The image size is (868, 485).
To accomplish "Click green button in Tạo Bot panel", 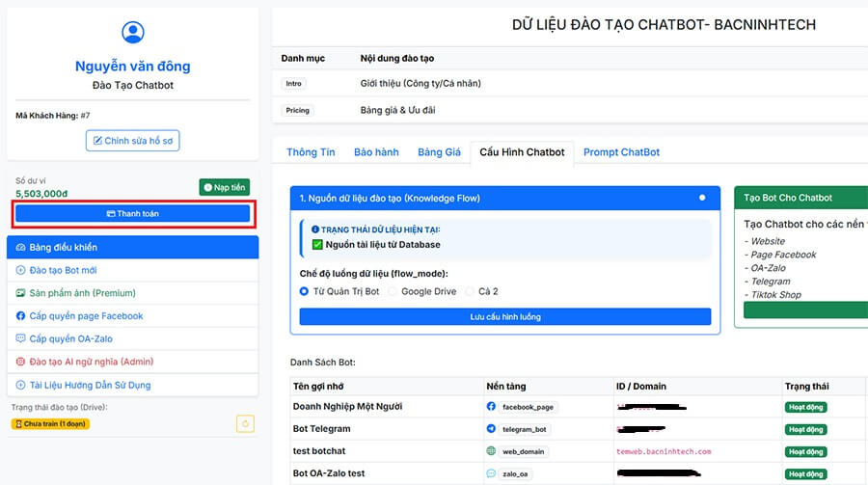I will [805, 310].
